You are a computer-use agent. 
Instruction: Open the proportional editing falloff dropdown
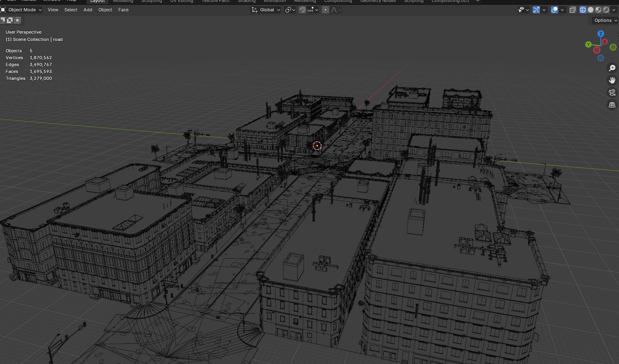[336, 10]
